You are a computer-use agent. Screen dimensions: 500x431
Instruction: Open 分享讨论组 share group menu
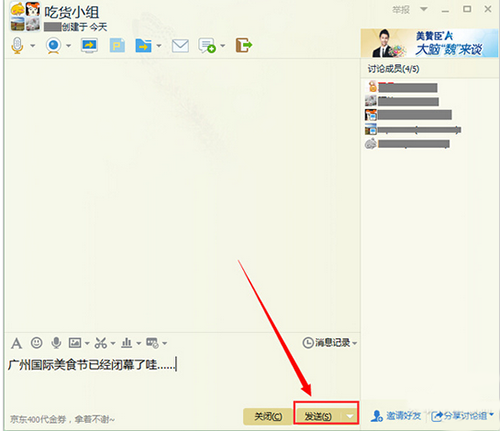(x=462, y=416)
